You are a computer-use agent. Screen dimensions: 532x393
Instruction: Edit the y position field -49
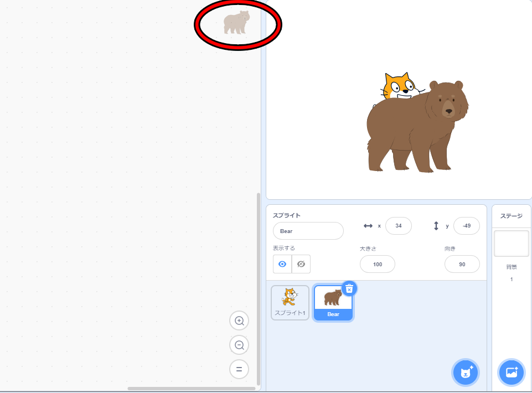click(467, 226)
